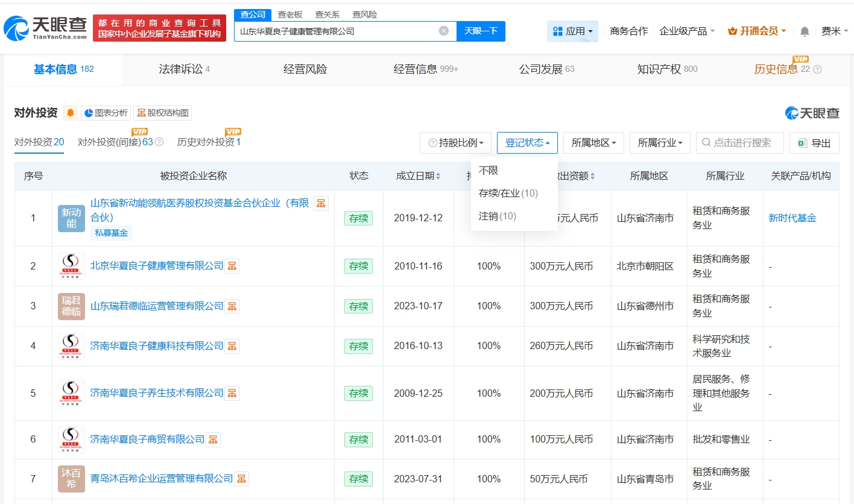Click the 私募基金 tag
This screenshot has width=854, height=504.
pyautogui.click(x=112, y=233)
